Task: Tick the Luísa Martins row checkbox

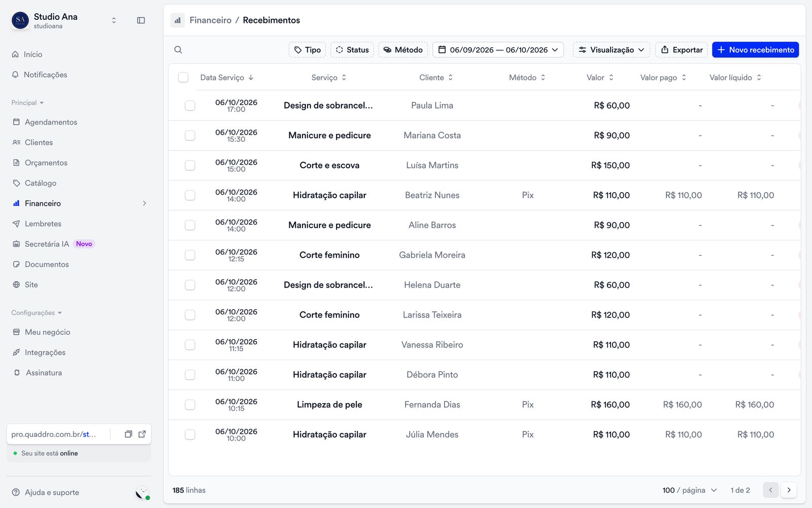Action: coord(190,166)
